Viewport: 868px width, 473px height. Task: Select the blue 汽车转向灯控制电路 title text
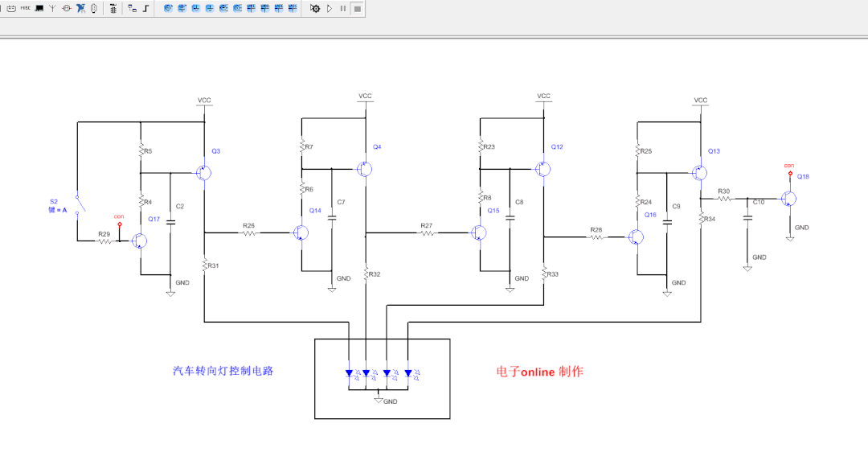[x=223, y=372]
